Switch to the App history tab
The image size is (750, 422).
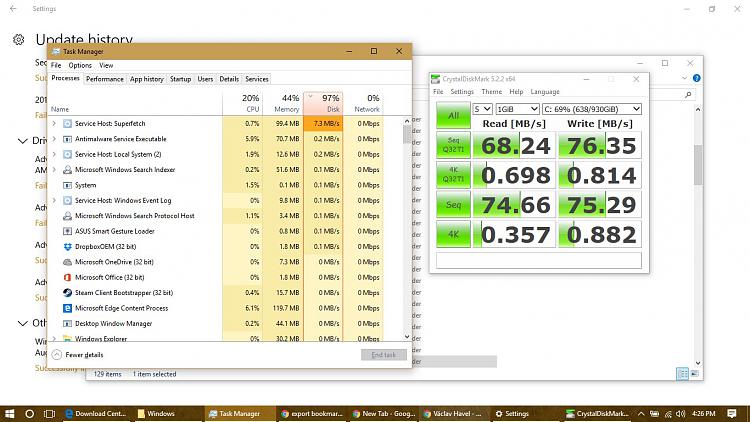[x=146, y=79]
